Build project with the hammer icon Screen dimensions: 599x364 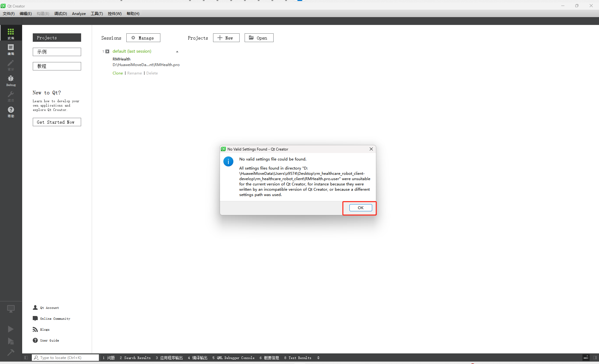(11, 352)
